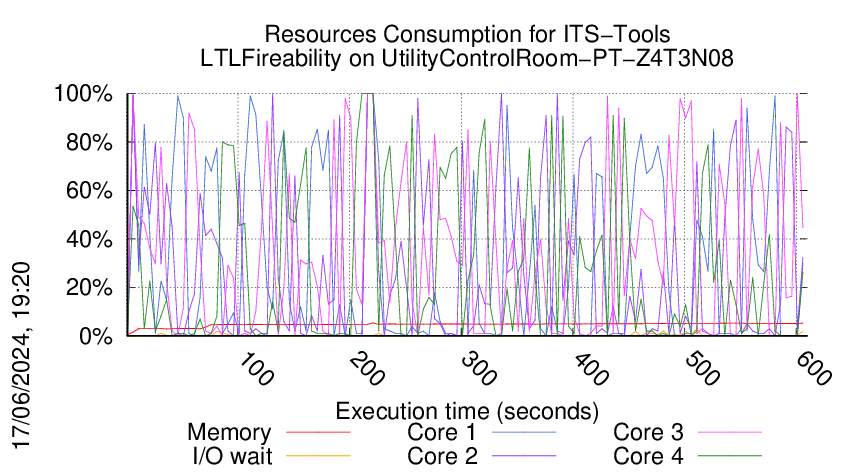The width and height of the screenshot is (850, 475).
Task: Click the Execution time (seconds) axis title
Action: point(467,411)
